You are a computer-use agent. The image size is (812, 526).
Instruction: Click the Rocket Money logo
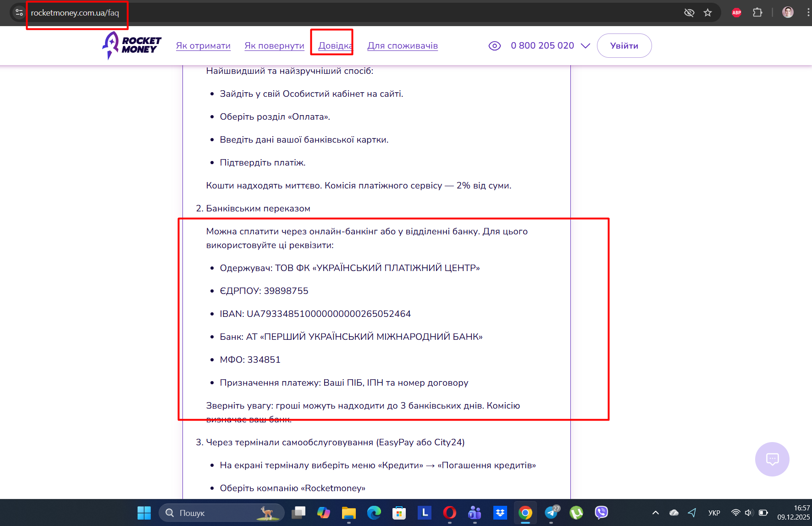pos(132,45)
